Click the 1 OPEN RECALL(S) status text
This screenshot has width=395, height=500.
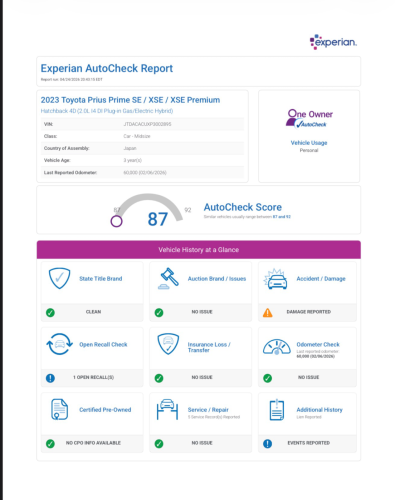[94, 377]
